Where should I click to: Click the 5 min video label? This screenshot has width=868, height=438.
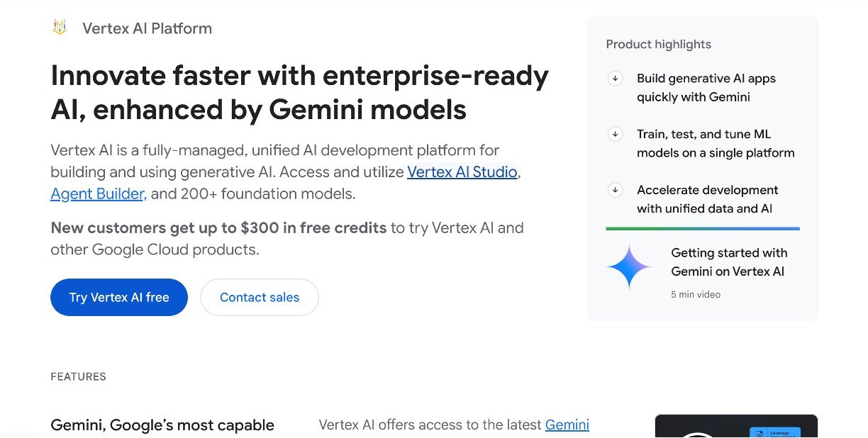click(x=695, y=294)
